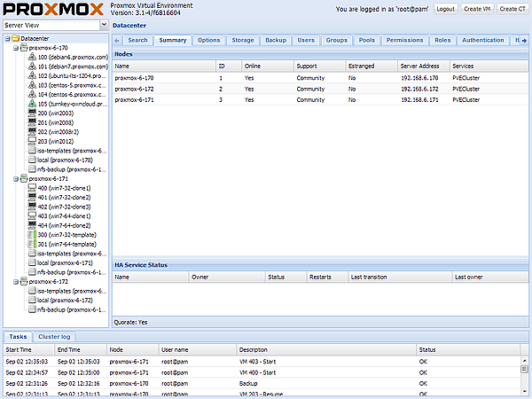Viewport: 532px width, 399px height.
Task: Click the VM icon for 404 win7-64-clone2
Action: [32, 225]
